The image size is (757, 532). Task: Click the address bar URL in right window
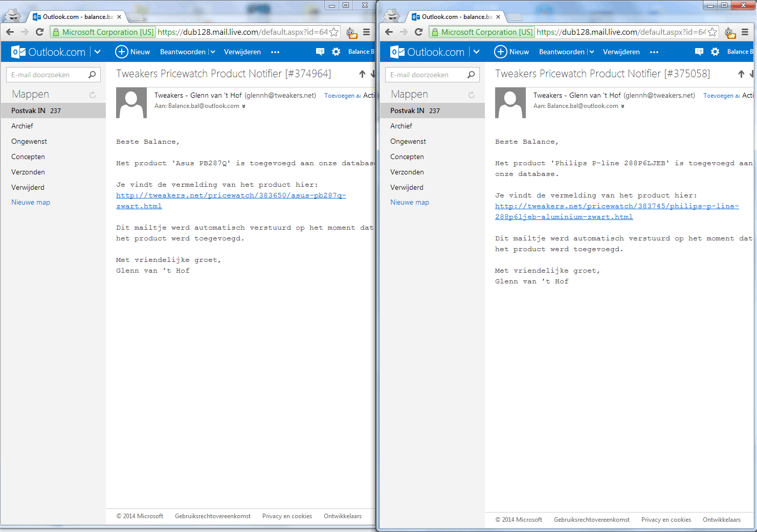tap(621, 32)
